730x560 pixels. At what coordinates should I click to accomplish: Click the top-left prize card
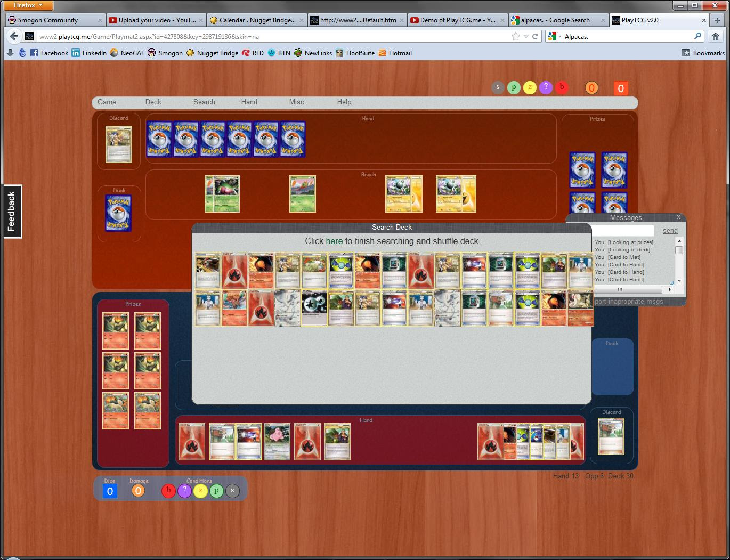click(115, 331)
